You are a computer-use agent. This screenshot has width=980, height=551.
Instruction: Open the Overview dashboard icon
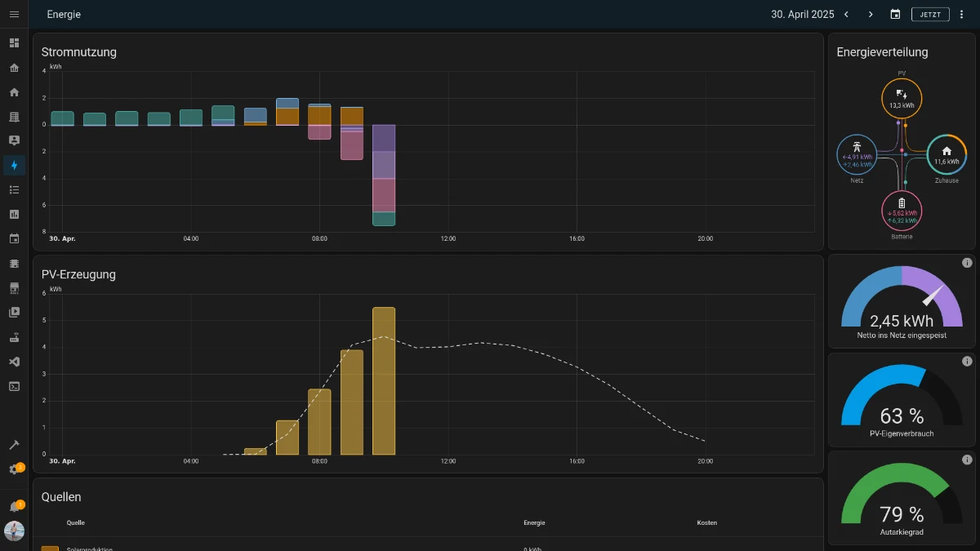tap(14, 42)
